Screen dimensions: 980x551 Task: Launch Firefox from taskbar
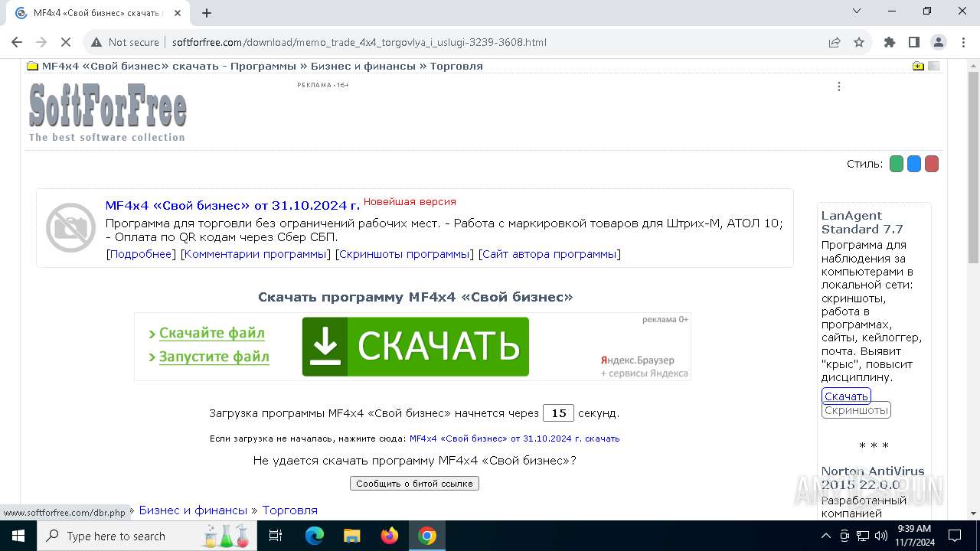pyautogui.click(x=390, y=536)
